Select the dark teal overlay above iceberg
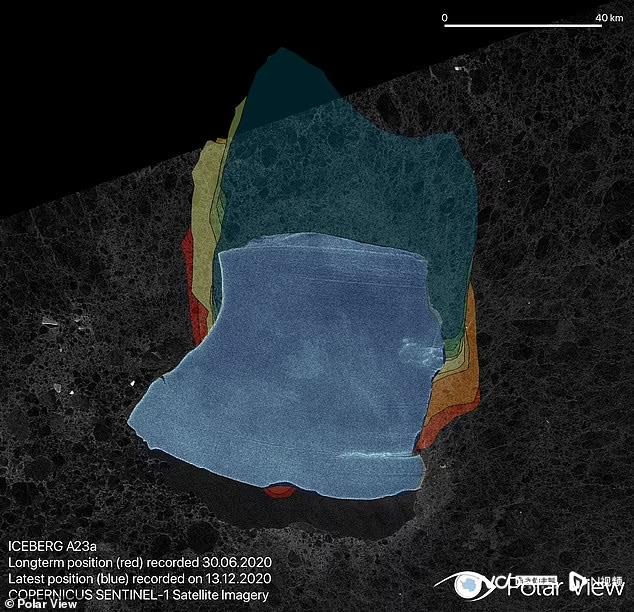This screenshot has height=612, width=634. [x=340, y=160]
